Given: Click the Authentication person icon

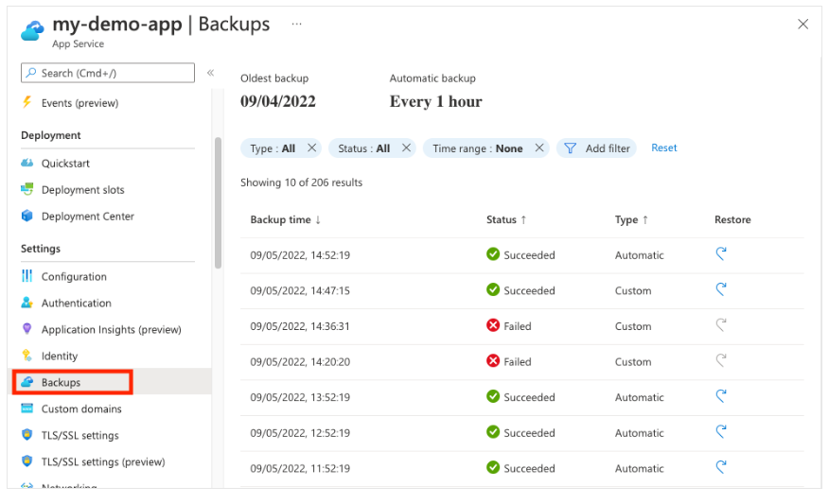Looking at the screenshot, I should click(x=26, y=303).
